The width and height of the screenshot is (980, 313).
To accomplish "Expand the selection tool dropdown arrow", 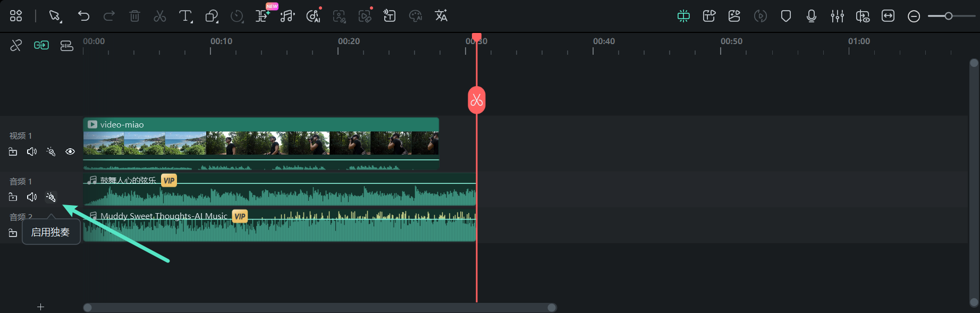I will pyautogui.click(x=61, y=22).
